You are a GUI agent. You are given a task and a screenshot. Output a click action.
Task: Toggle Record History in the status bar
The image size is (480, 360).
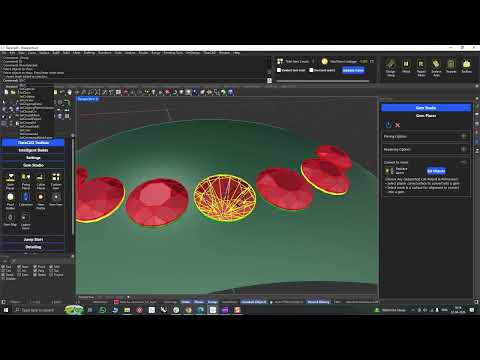pos(318,302)
